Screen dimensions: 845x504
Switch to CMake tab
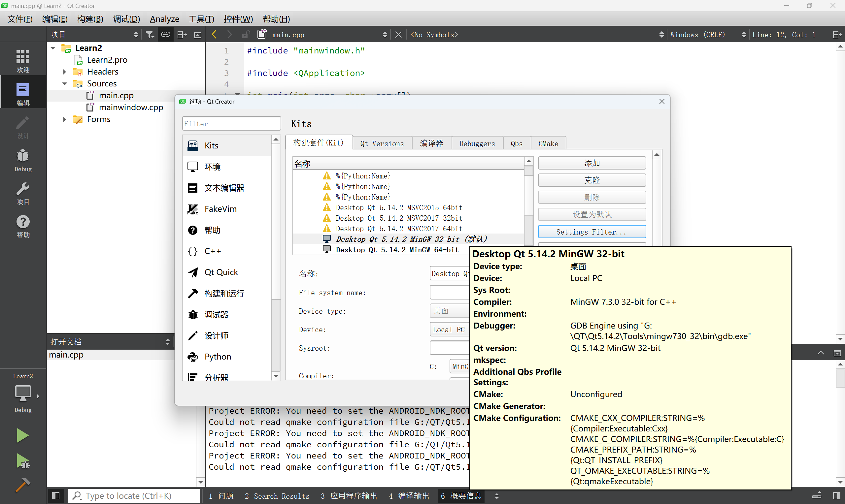(548, 143)
